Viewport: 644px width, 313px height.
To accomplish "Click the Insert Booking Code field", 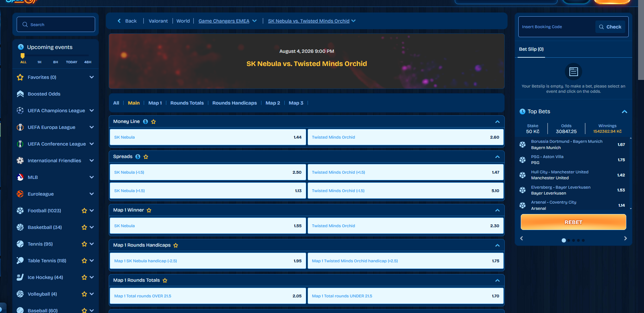I will coord(557,27).
